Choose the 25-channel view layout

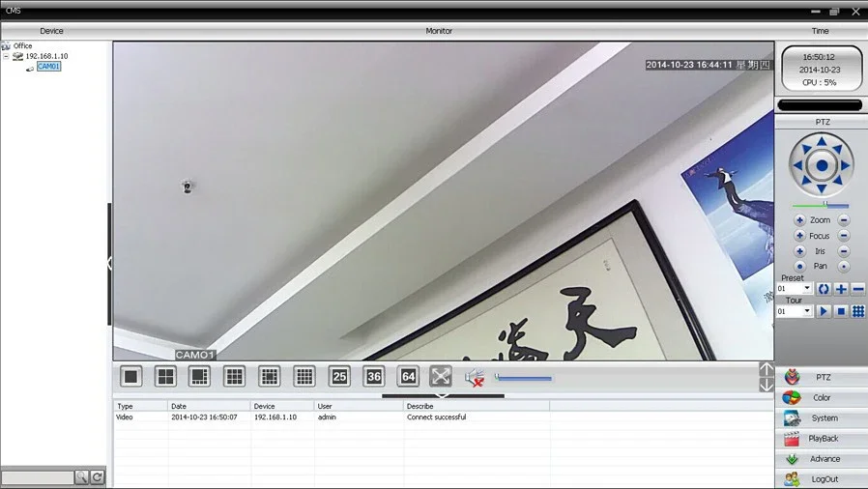pyautogui.click(x=339, y=377)
